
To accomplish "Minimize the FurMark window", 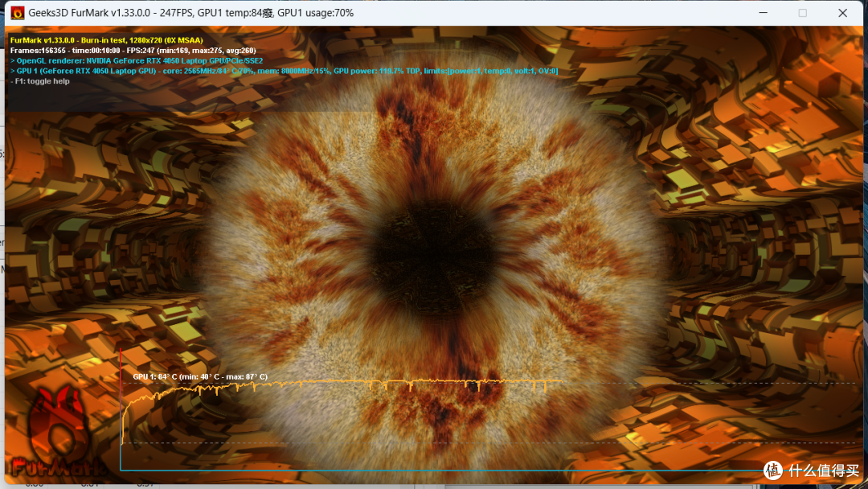I will 763,13.
